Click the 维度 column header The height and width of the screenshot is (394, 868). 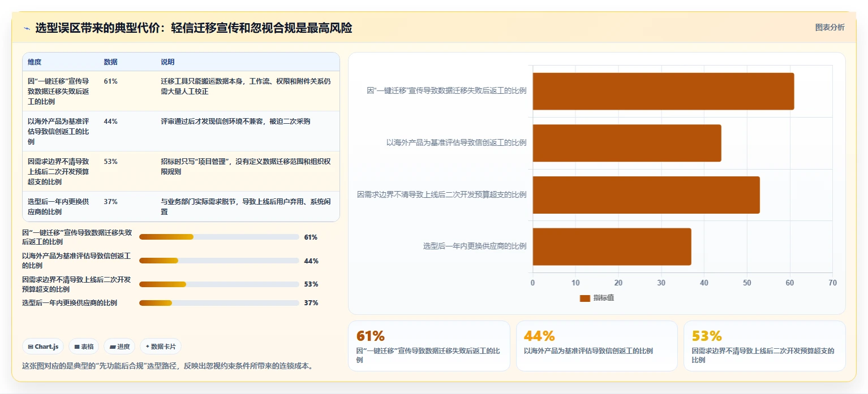pyautogui.click(x=35, y=62)
